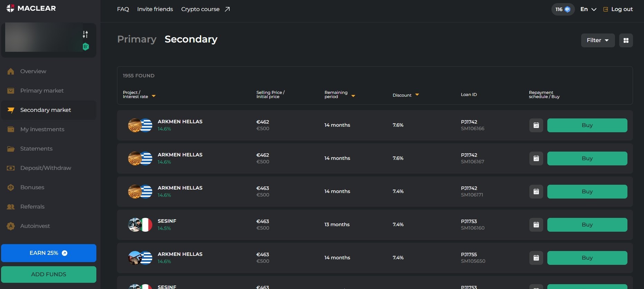Open repayment schedule for loan SM106167
This screenshot has height=289, width=644.
coord(536,158)
